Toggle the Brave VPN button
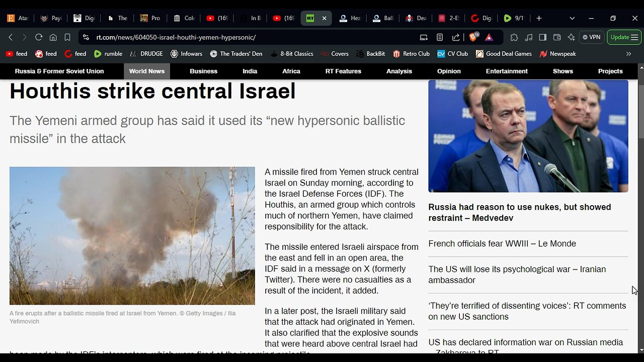The width and height of the screenshot is (644, 362). point(591,37)
